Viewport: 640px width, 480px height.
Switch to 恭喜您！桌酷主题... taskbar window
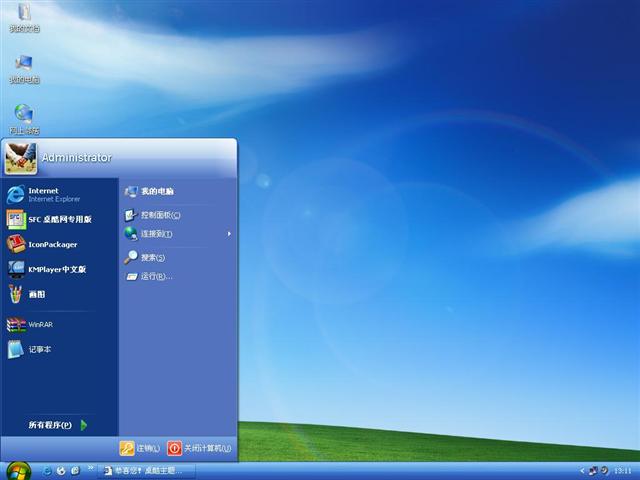click(x=146, y=471)
